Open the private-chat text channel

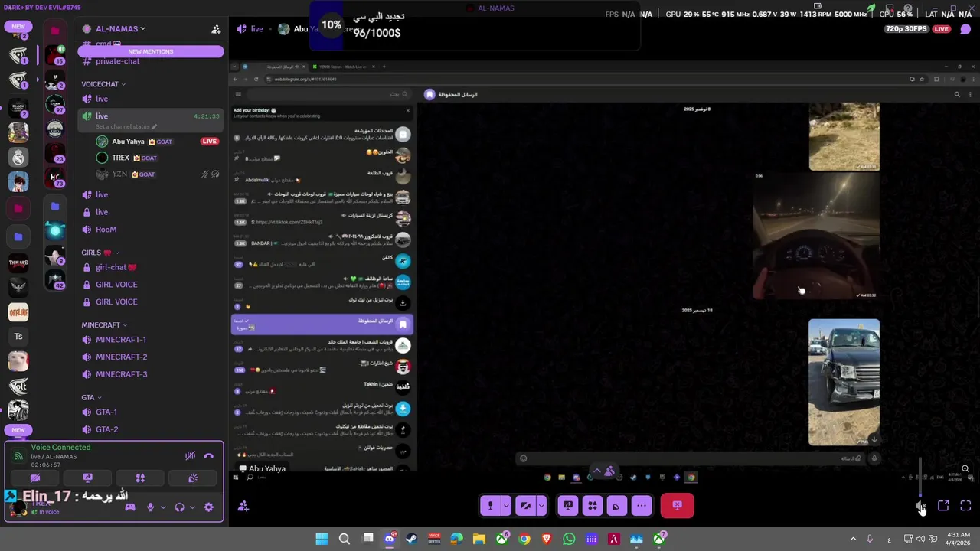pyautogui.click(x=117, y=61)
